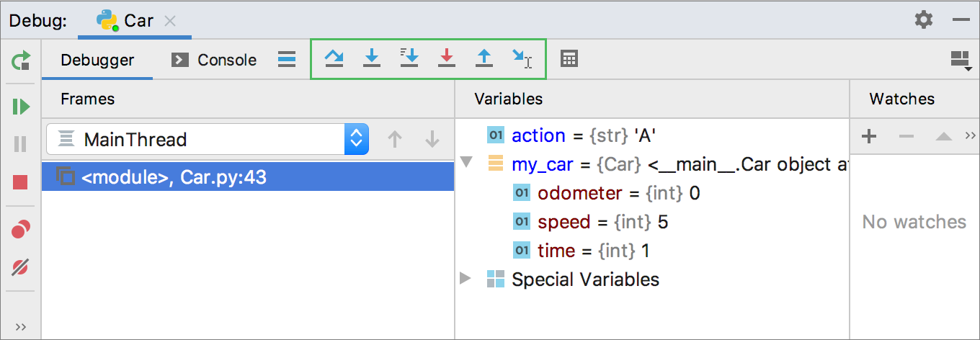This screenshot has width=980, height=340.
Task: Click the Step Out icon
Action: pyautogui.click(x=484, y=58)
